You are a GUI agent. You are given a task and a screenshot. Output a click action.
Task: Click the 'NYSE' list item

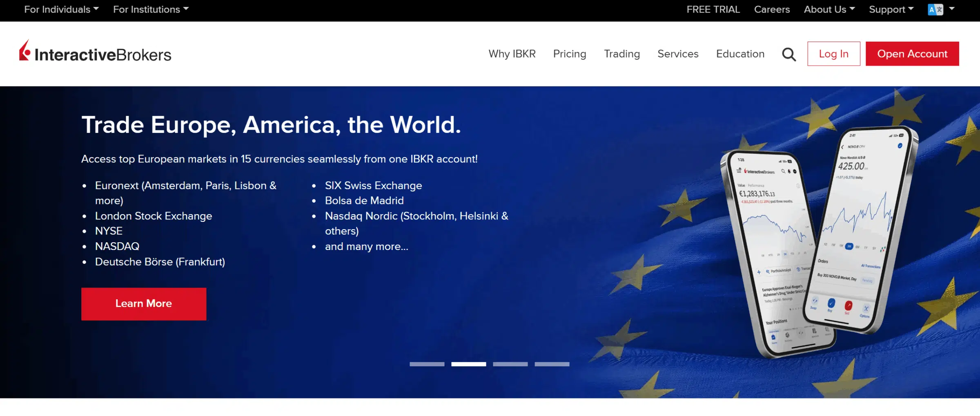pyautogui.click(x=109, y=231)
